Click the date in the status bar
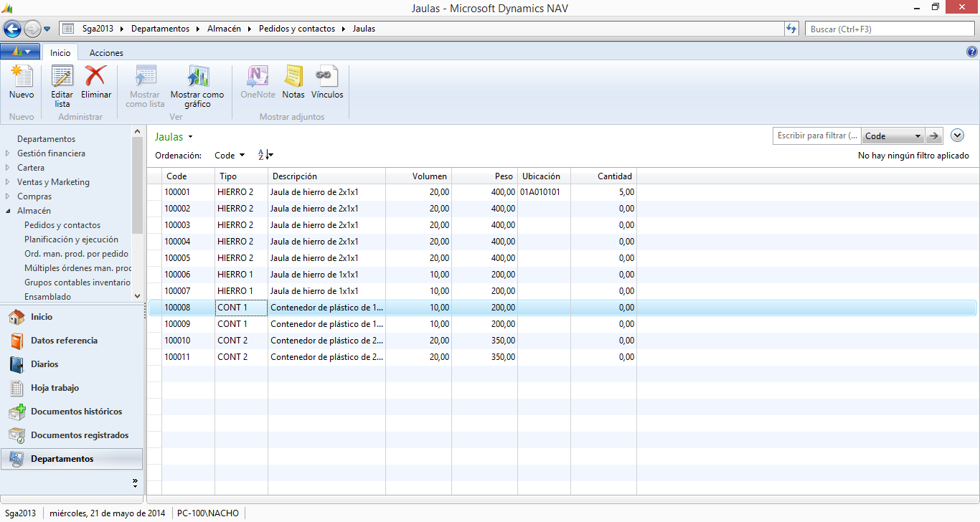 (108, 513)
